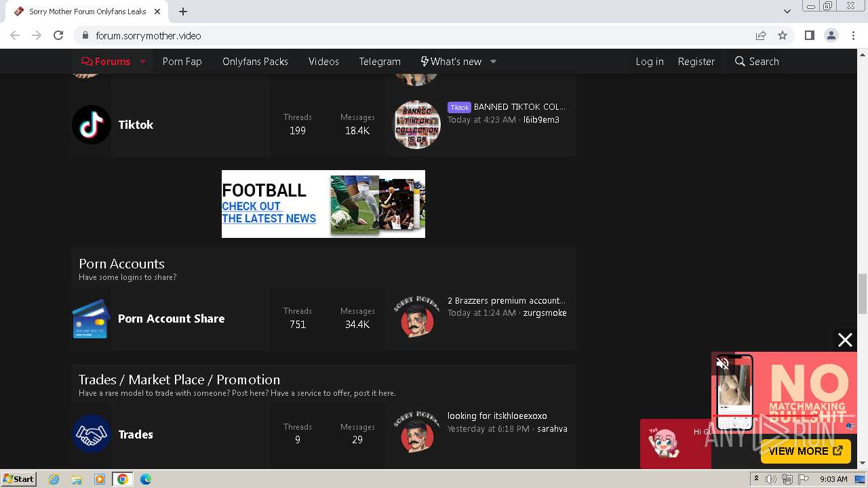This screenshot has height=488, width=868.
Task: Open the Porn Account Share card icon
Action: coord(92,319)
